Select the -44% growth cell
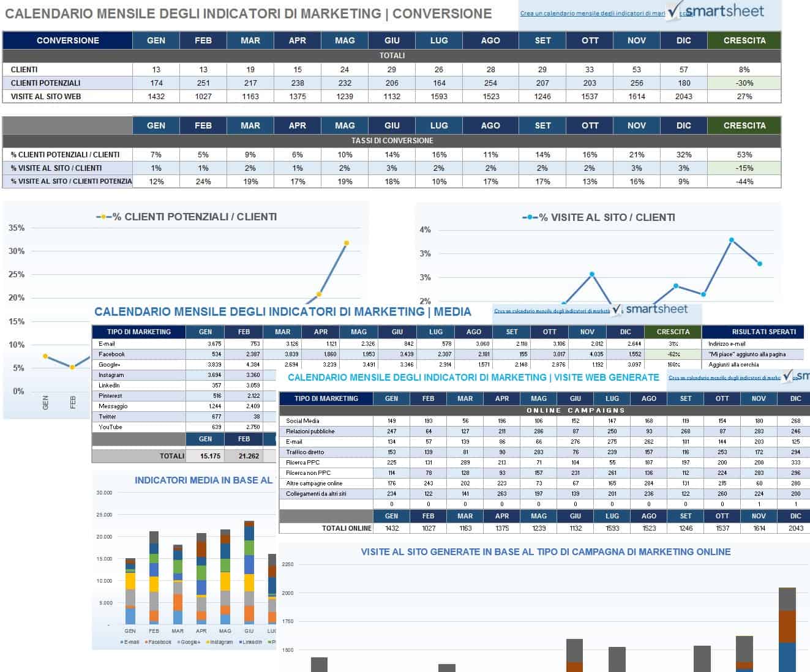 coord(744,181)
